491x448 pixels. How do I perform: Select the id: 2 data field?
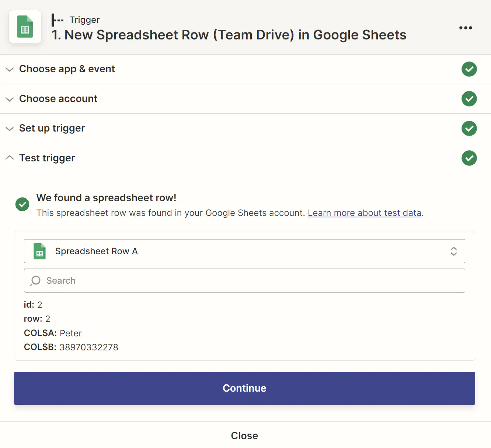[x=33, y=305]
